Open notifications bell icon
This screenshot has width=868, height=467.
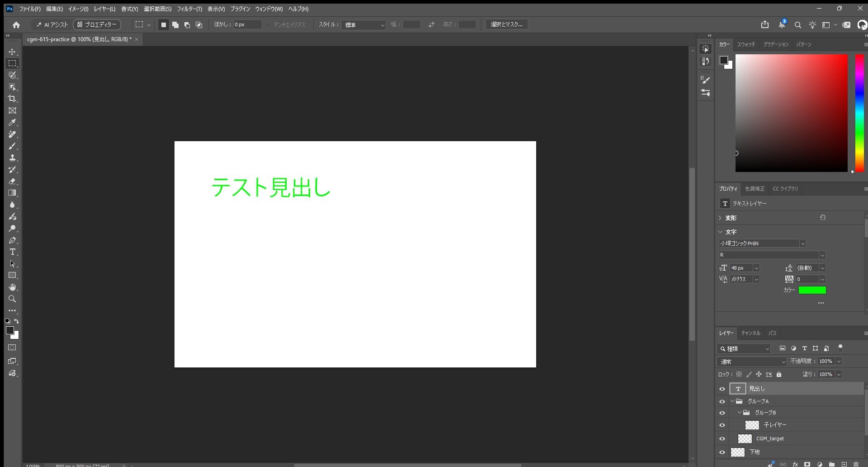click(782, 24)
